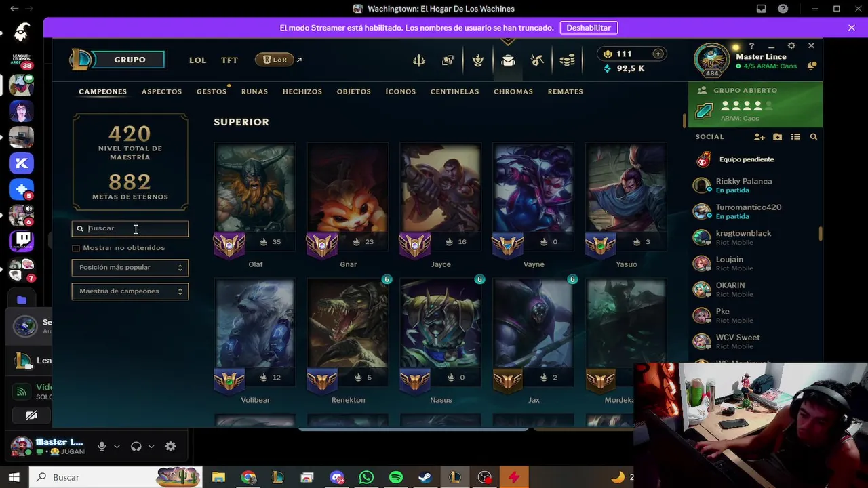Switch to Runas tab

[x=254, y=91]
